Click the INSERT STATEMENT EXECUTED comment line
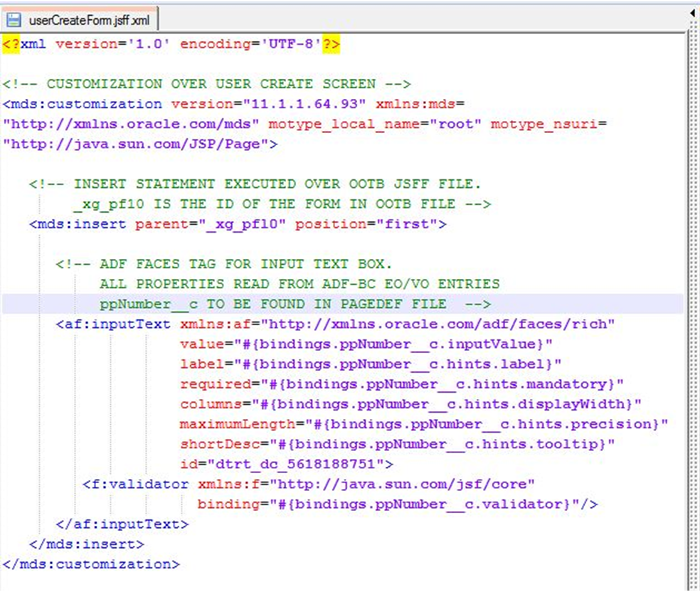This screenshot has height=592, width=700. pyautogui.click(x=255, y=184)
